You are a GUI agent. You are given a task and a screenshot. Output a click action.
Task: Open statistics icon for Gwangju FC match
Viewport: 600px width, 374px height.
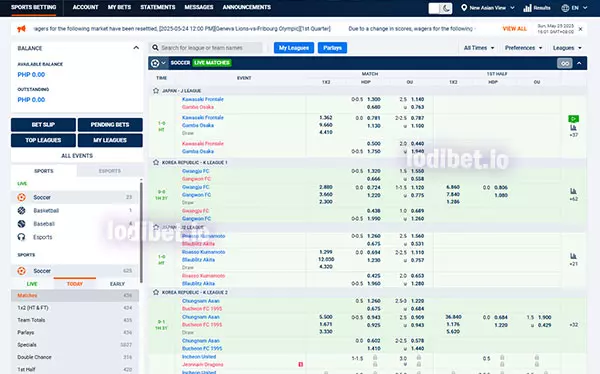[x=573, y=191]
